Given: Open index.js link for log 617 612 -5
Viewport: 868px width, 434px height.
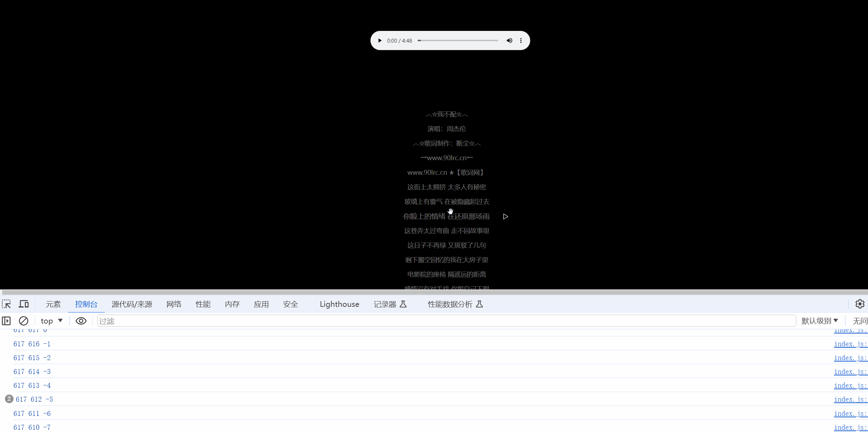Looking at the screenshot, I should click(x=851, y=399).
